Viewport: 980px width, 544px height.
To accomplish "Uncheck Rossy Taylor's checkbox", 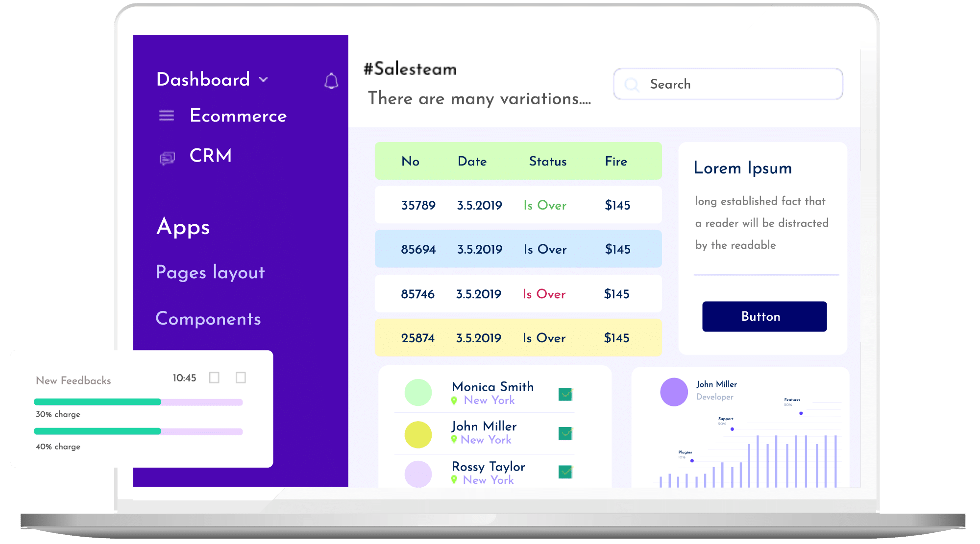I will 565,472.
